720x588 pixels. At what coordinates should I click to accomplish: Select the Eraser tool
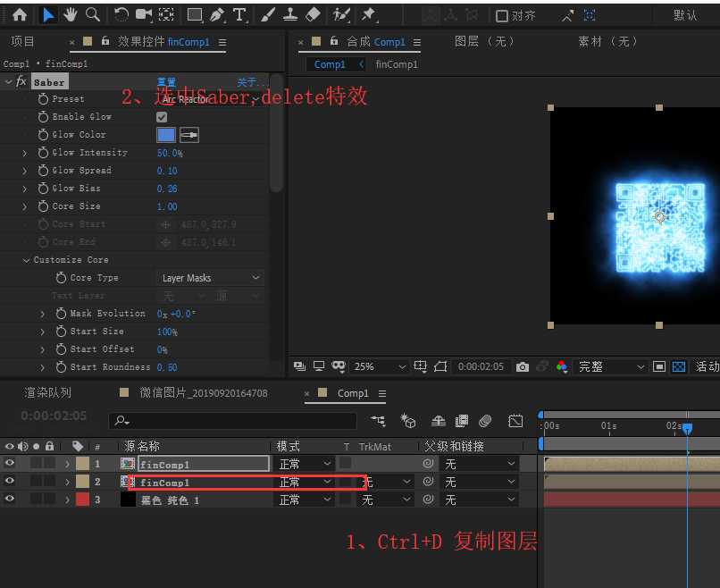click(x=313, y=15)
